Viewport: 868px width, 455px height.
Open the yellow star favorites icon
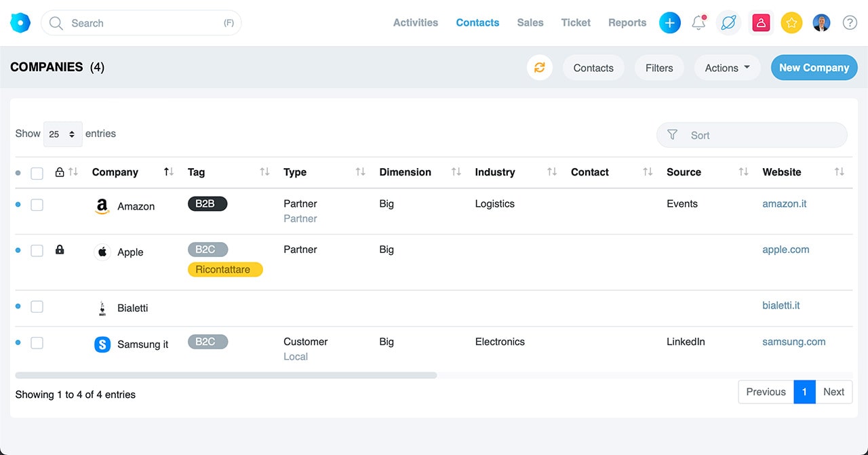click(791, 23)
